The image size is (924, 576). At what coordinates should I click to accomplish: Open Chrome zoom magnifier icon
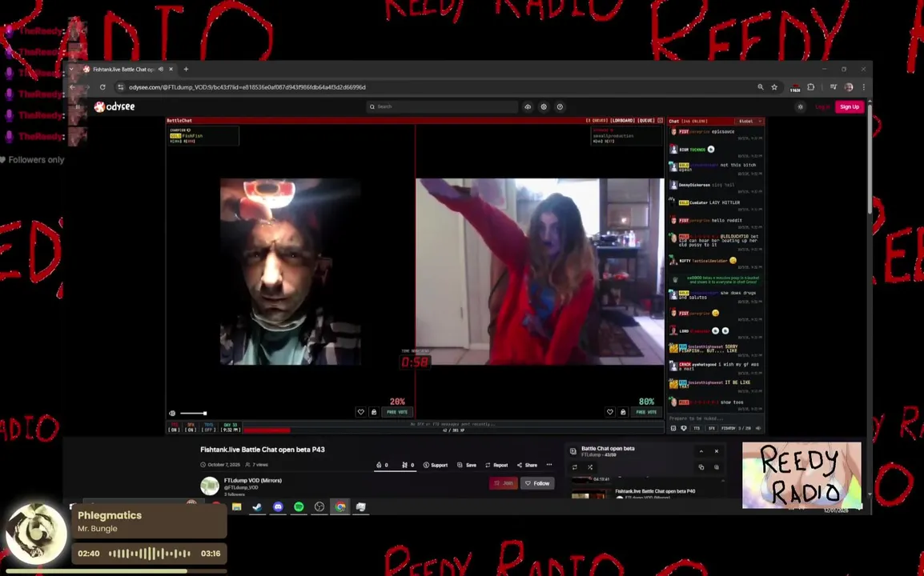(x=761, y=87)
